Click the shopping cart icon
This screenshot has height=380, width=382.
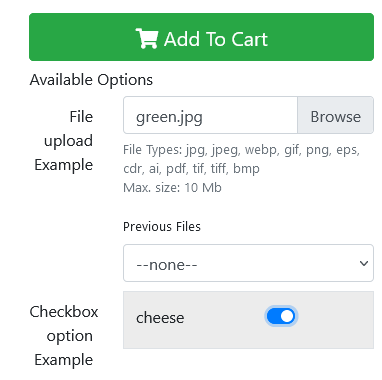pos(147,39)
